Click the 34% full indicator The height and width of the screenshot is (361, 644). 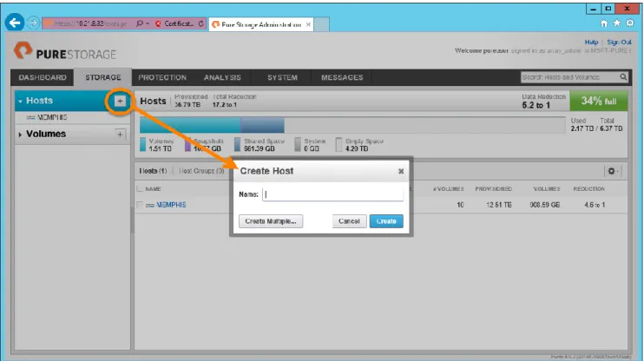click(599, 101)
